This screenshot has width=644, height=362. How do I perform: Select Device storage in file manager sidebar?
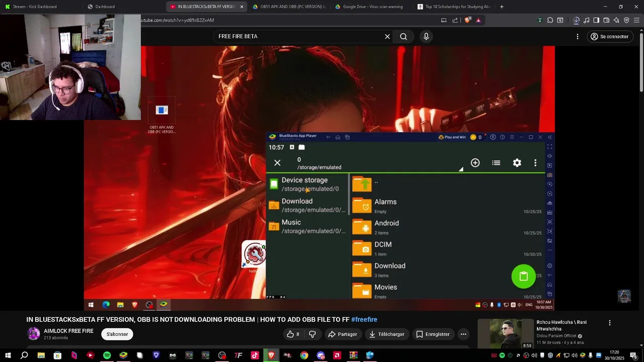point(308,184)
